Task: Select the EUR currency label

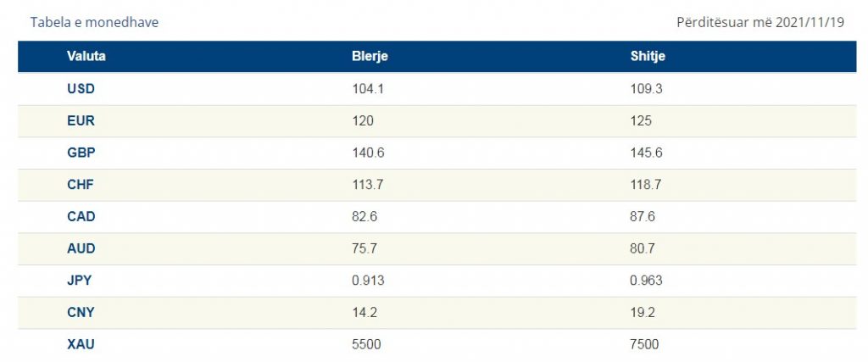Action: [81, 120]
